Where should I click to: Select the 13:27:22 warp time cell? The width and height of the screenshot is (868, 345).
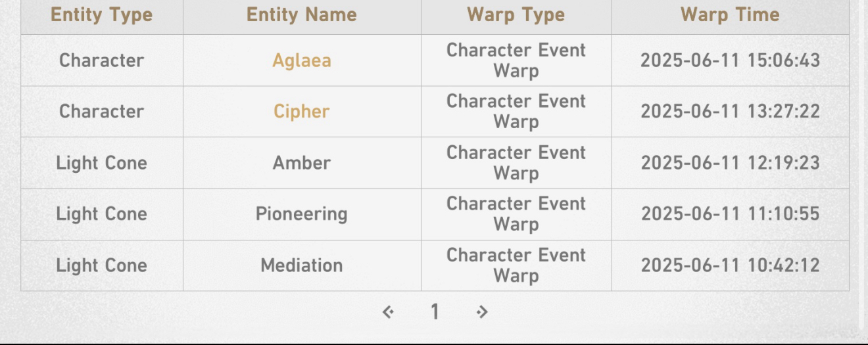point(731,112)
